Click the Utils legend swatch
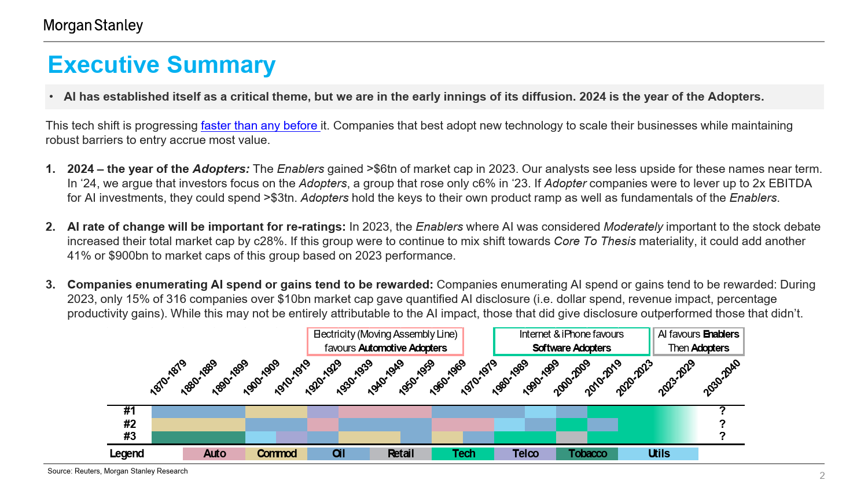 pyautogui.click(x=659, y=454)
